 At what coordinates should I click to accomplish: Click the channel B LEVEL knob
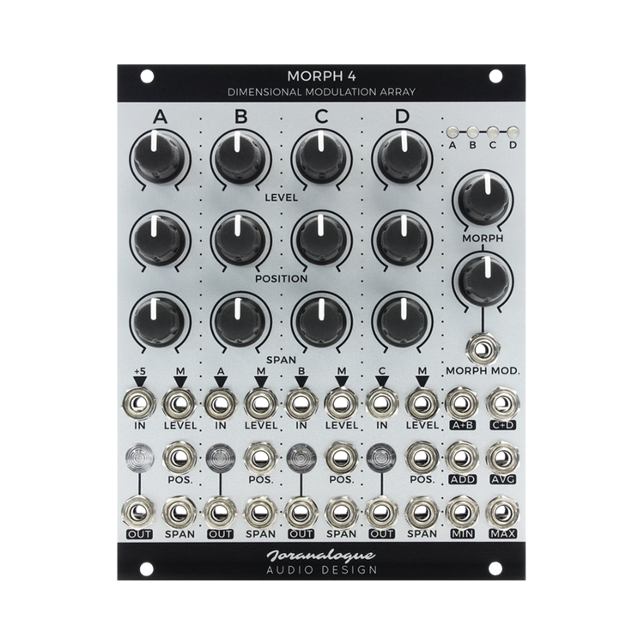click(240, 157)
